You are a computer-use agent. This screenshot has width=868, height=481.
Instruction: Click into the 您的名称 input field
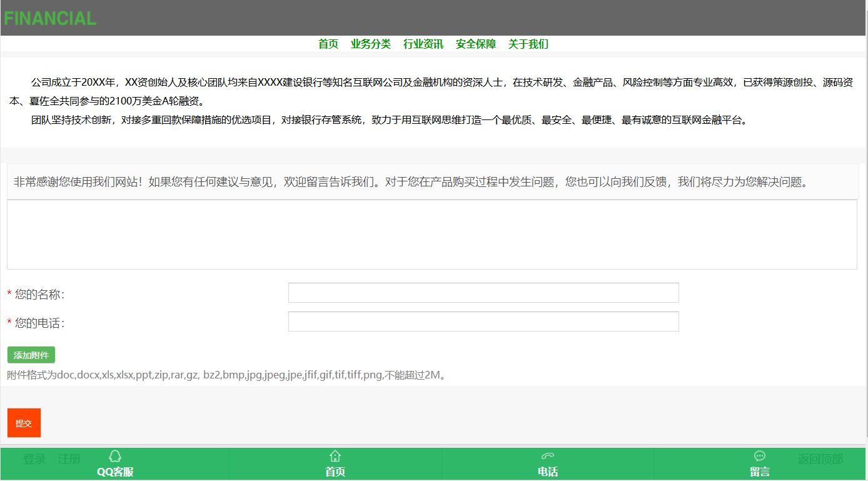click(483, 293)
